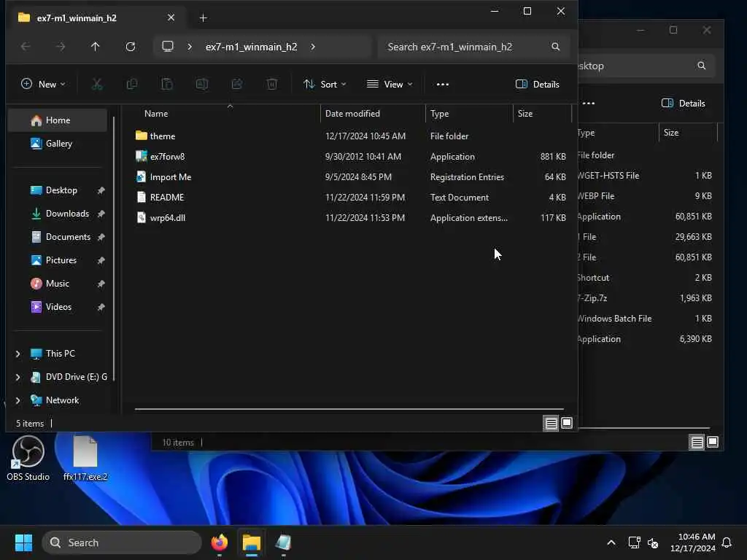Launch Firefox from the taskbar
747x560 pixels.
click(x=220, y=542)
